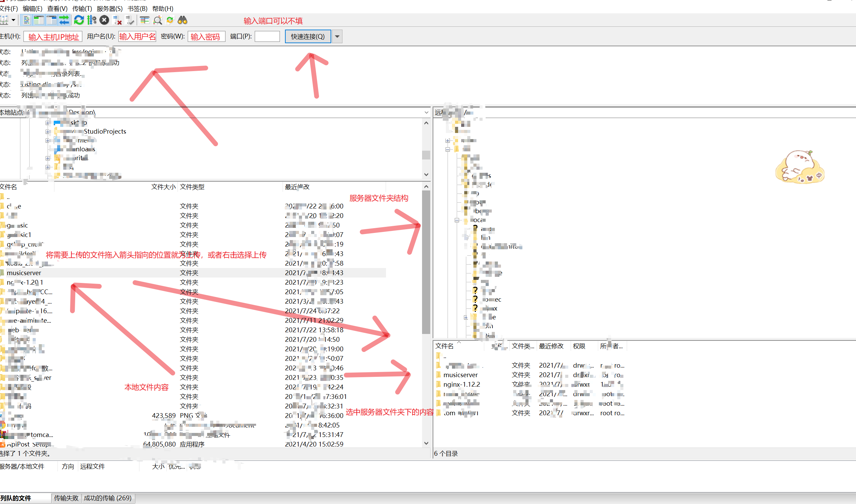
Task: Toggle synchronized browsing
Action: 170,20
